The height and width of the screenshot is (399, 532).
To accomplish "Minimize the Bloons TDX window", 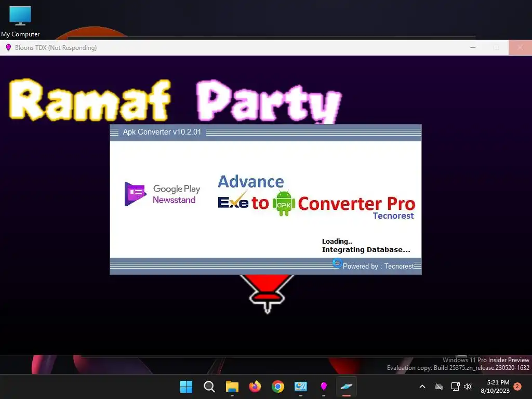I will click(473, 47).
